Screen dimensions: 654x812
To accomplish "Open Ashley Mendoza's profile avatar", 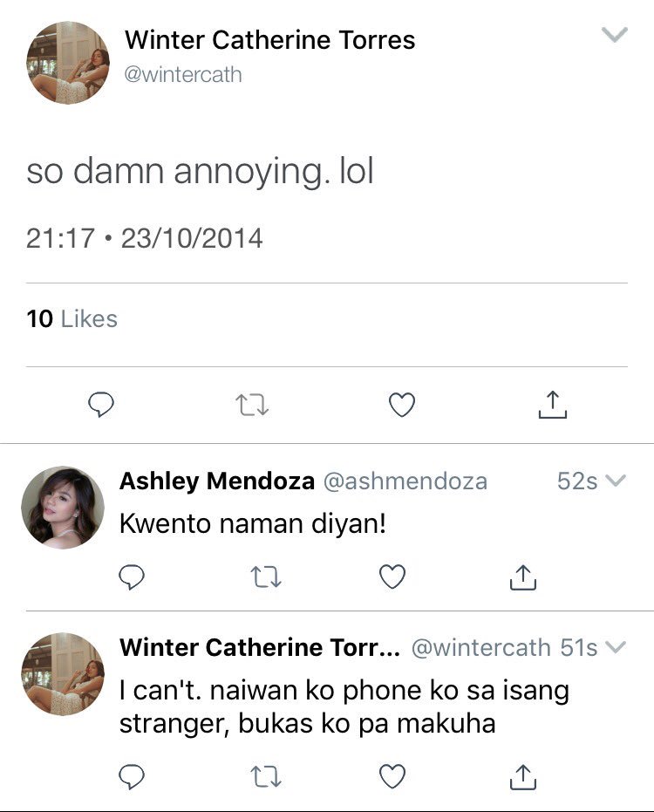I will [63, 508].
